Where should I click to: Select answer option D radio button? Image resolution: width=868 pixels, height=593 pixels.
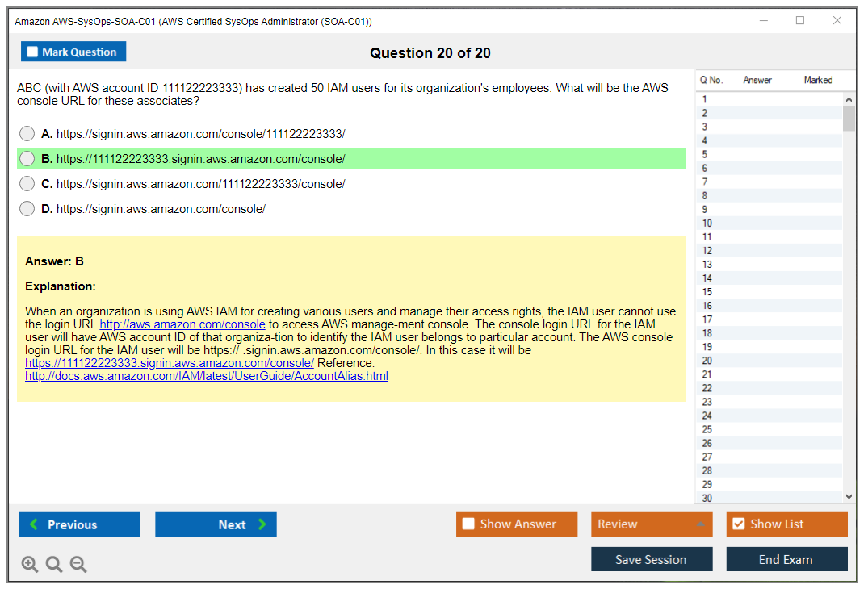click(27, 209)
